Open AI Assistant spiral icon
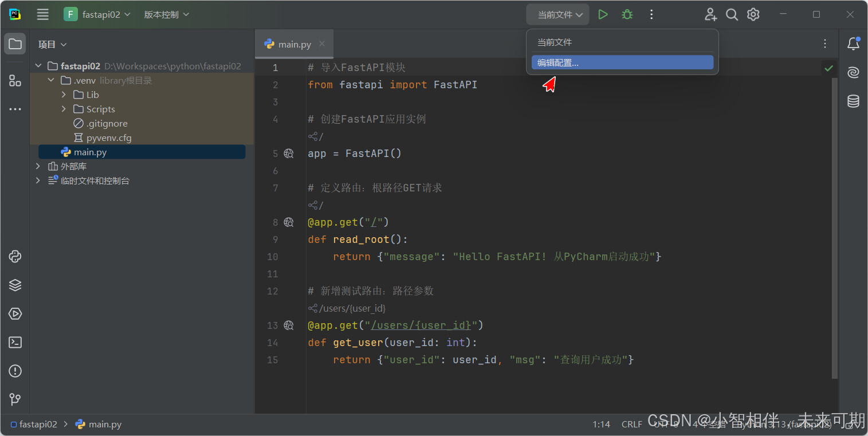This screenshot has height=436, width=868. (x=853, y=72)
